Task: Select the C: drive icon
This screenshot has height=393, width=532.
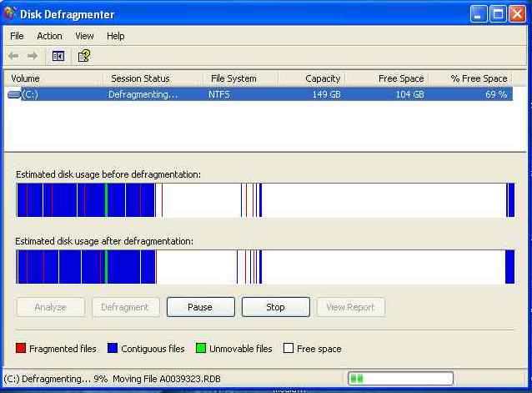Action: pos(14,94)
